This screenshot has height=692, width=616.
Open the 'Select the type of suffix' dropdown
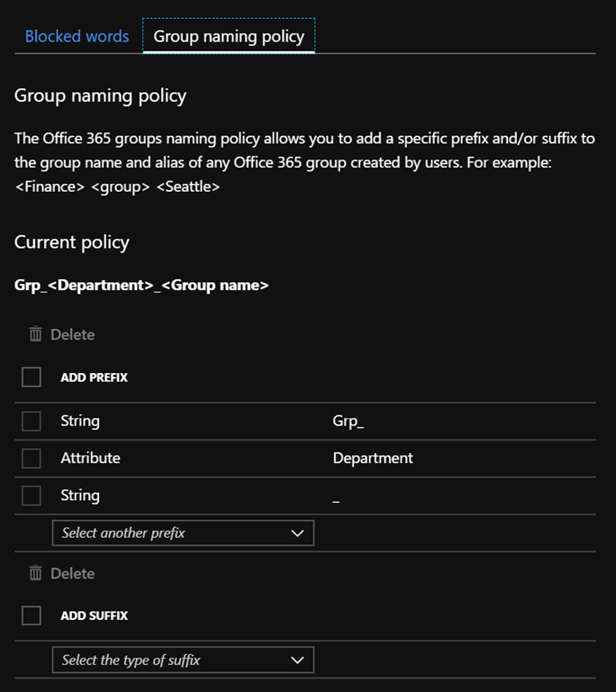183,660
